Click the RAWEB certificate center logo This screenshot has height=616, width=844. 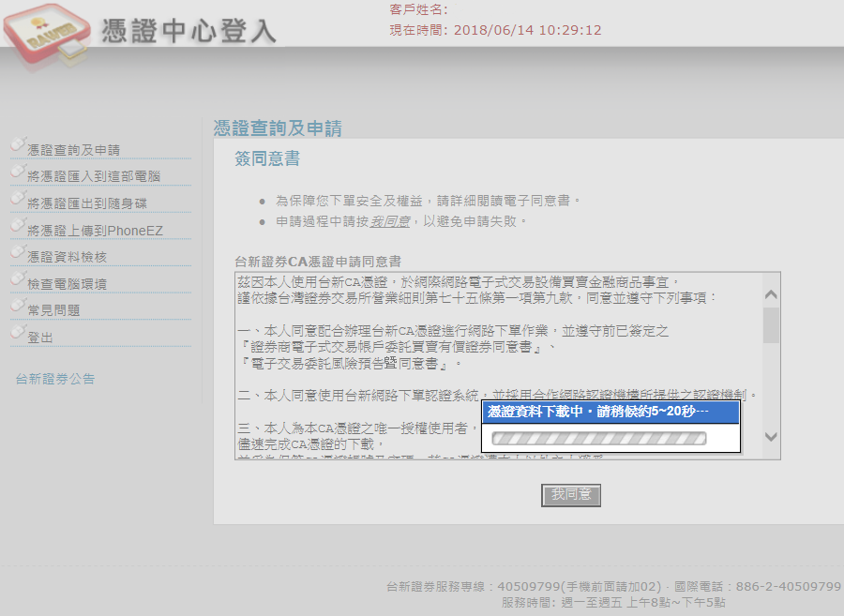(48, 35)
